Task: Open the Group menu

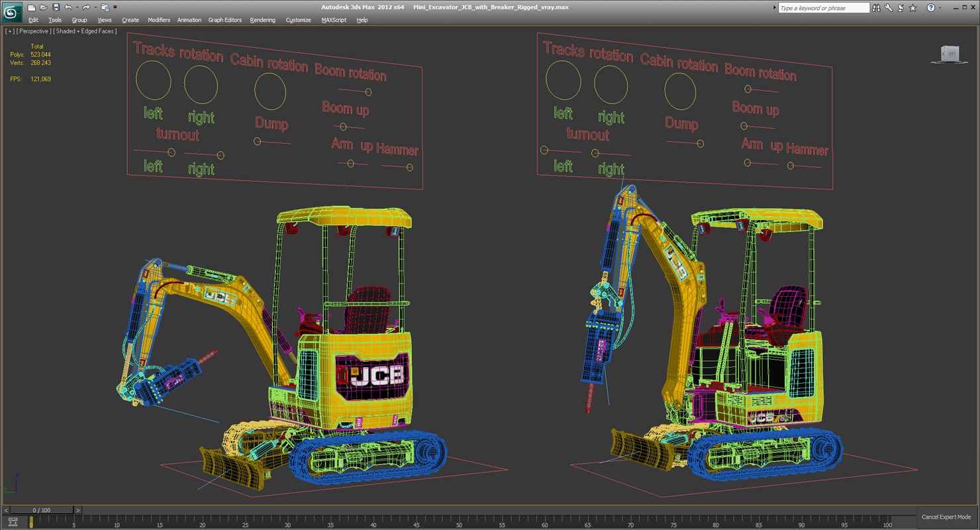Action: (79, 20)
